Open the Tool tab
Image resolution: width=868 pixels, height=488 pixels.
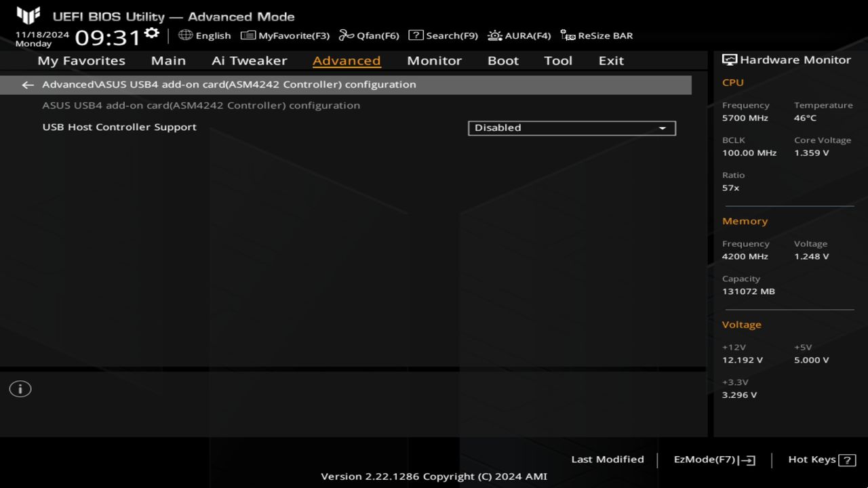558,60
